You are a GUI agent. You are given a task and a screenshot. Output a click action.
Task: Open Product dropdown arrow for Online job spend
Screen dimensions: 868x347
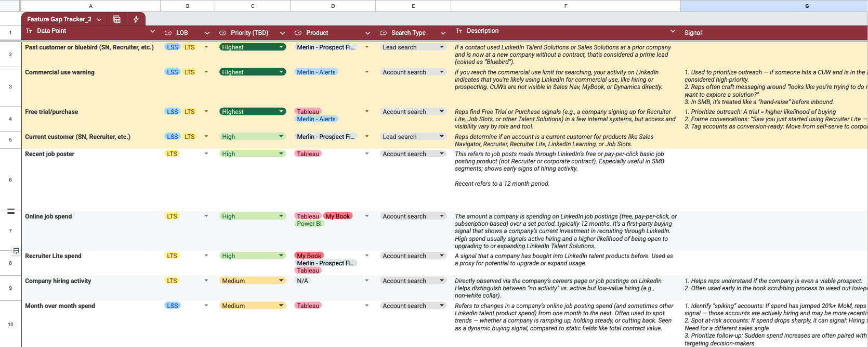[367, 216]
